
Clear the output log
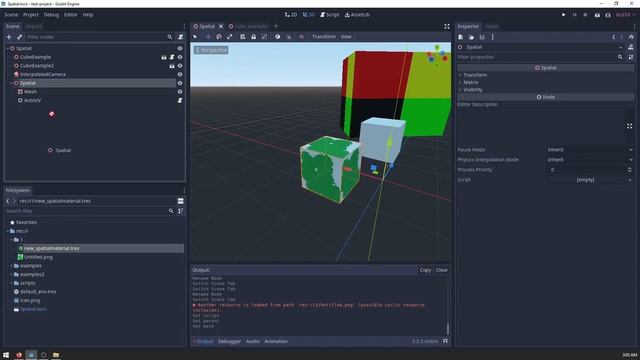tap(442, 270)
